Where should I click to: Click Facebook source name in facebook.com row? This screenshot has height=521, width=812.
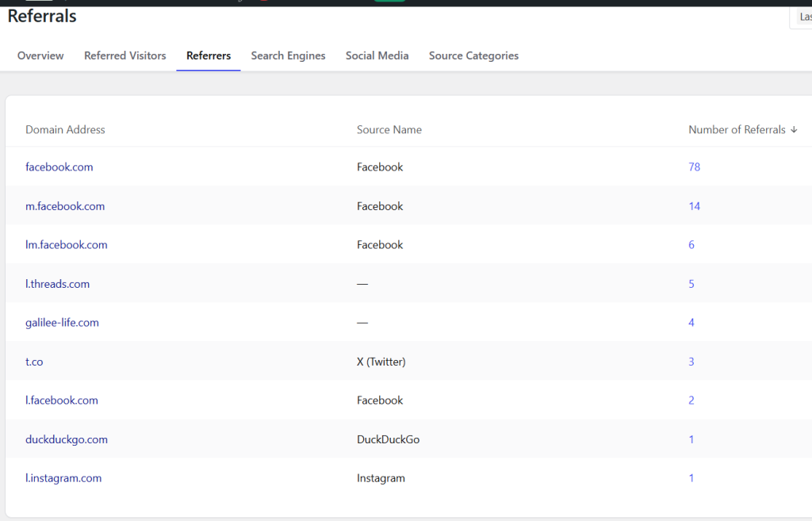[x=380, y=167]
